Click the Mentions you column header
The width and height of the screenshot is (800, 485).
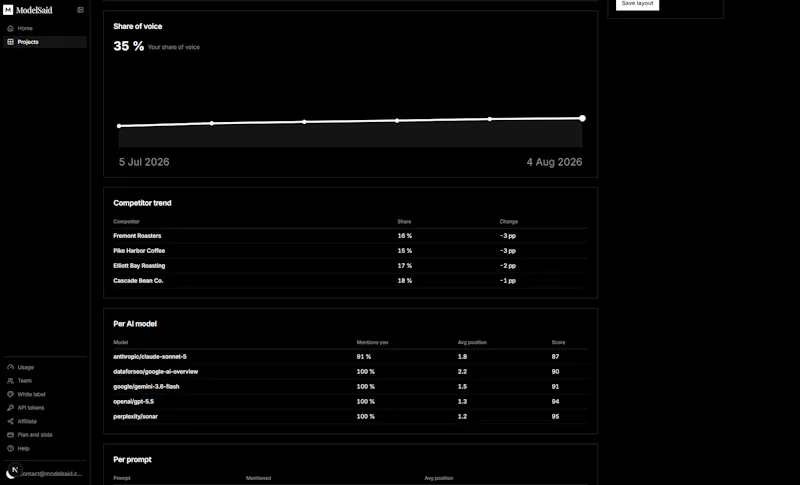pos(372,343)
